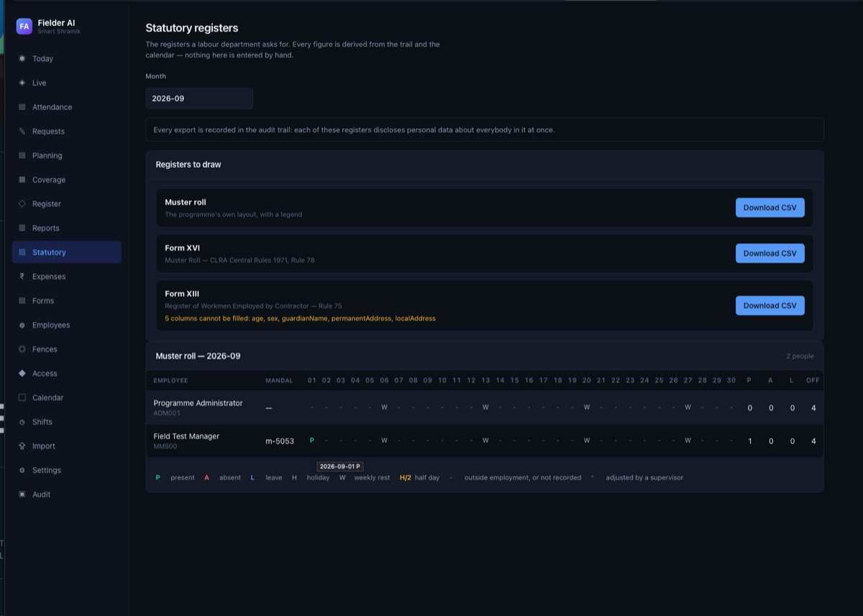This screenshot has height=616, width=863.
Task: Click the Reports sidebar icon
Action: coord(22,228)
